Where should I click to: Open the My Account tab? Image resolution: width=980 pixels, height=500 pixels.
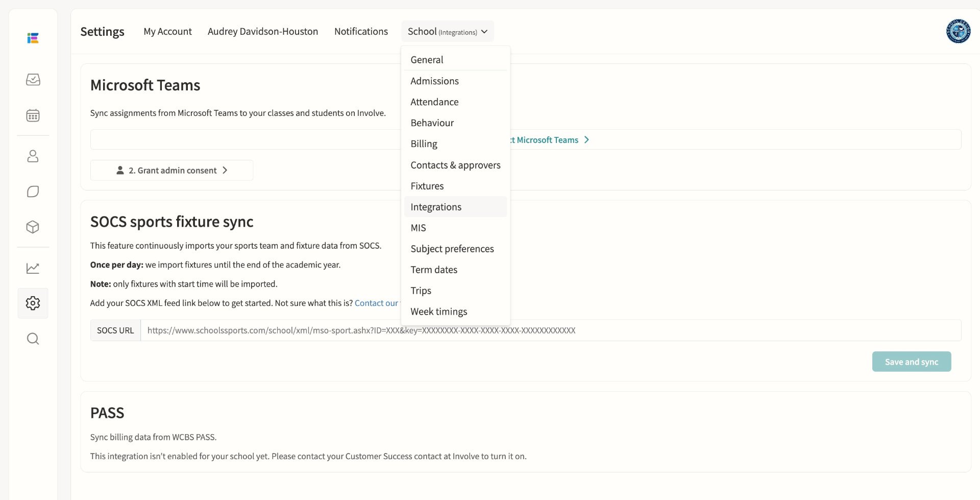[x=167, y=32]
